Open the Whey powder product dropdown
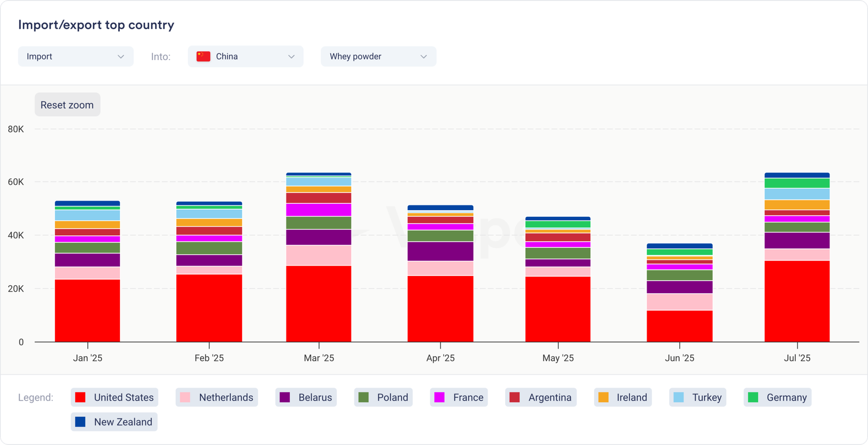The image size is (868, 445). [378, 56]
